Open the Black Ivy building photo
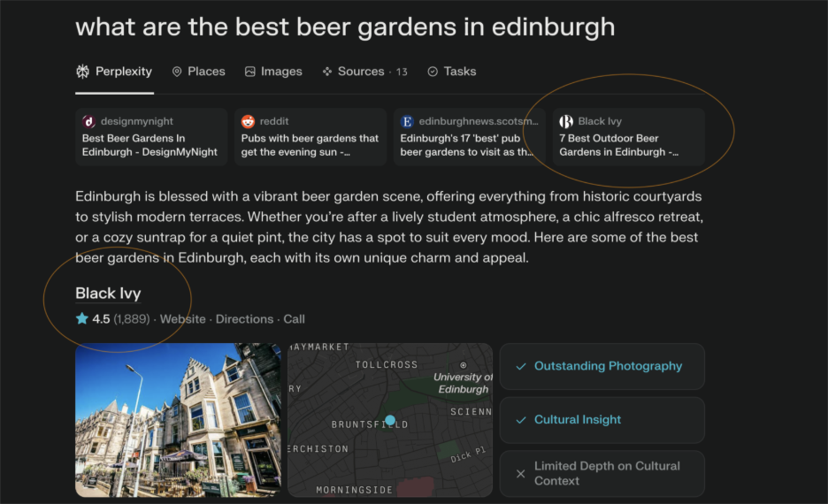The image size is (828, 504). pos(178,420)
